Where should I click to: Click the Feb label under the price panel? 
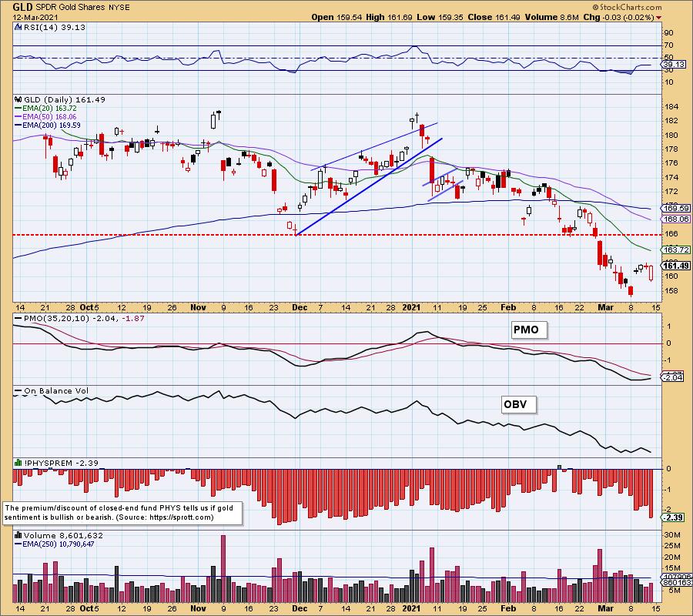pos(508,307)
